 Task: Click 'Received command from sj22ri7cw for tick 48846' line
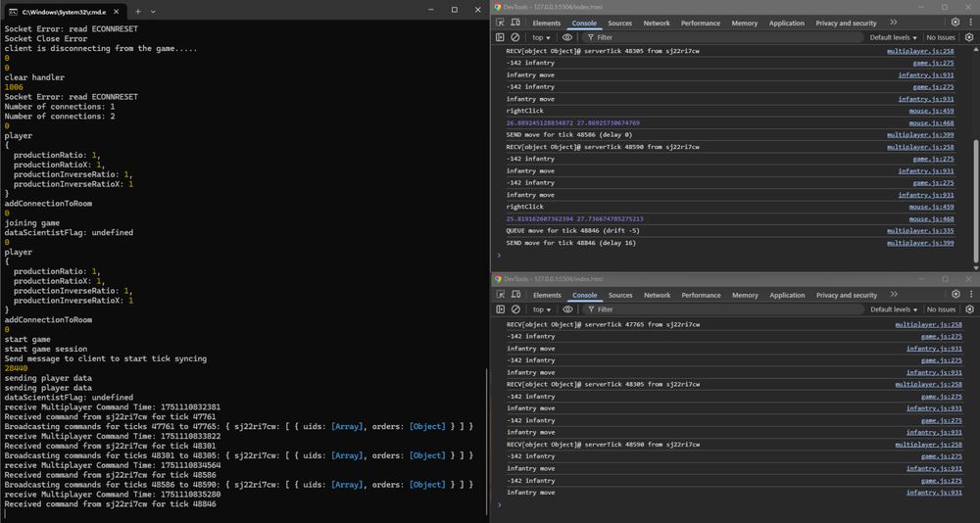[x=111, y=503]
